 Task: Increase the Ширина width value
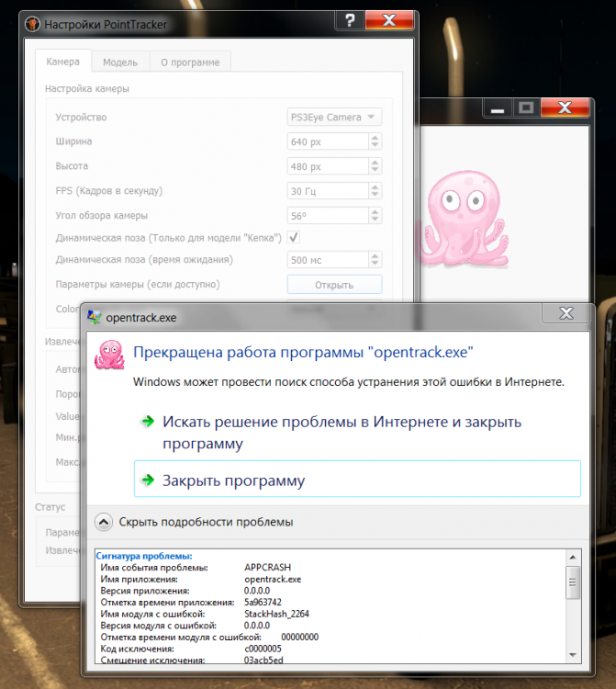tap(375, 138)
